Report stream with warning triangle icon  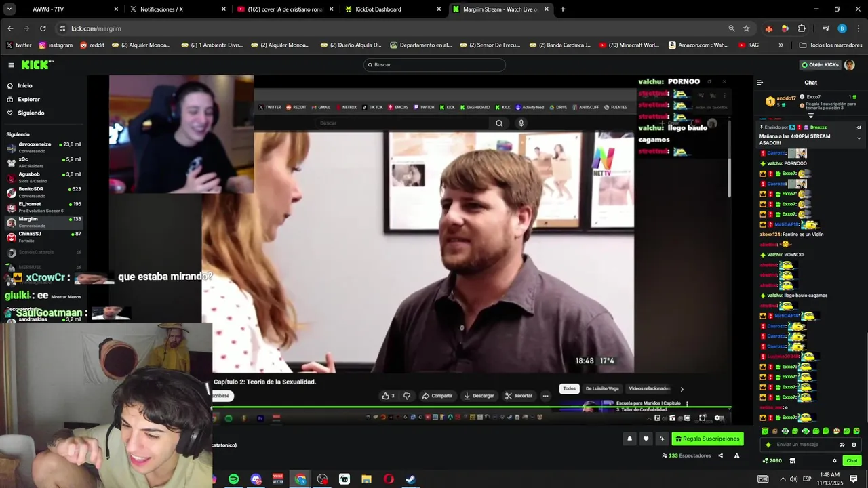[736, 455]
